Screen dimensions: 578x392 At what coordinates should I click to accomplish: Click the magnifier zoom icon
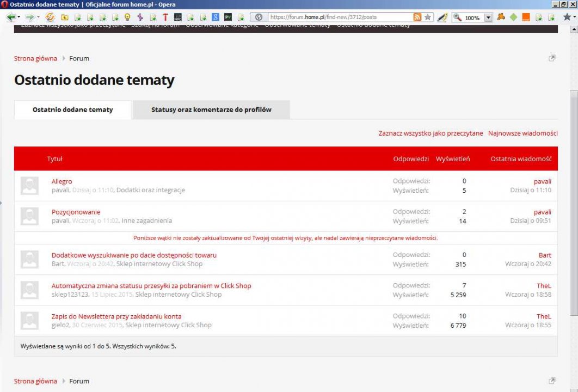coord(458,17)
